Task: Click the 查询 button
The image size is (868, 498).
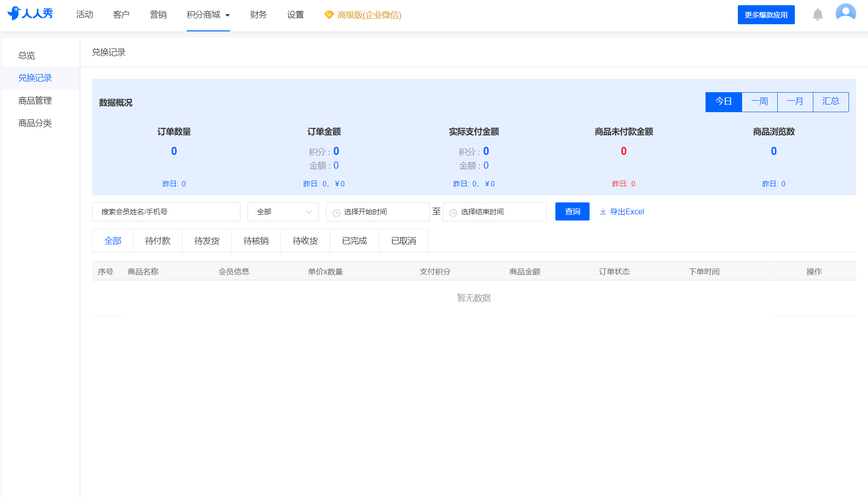Action: [572, 211]
